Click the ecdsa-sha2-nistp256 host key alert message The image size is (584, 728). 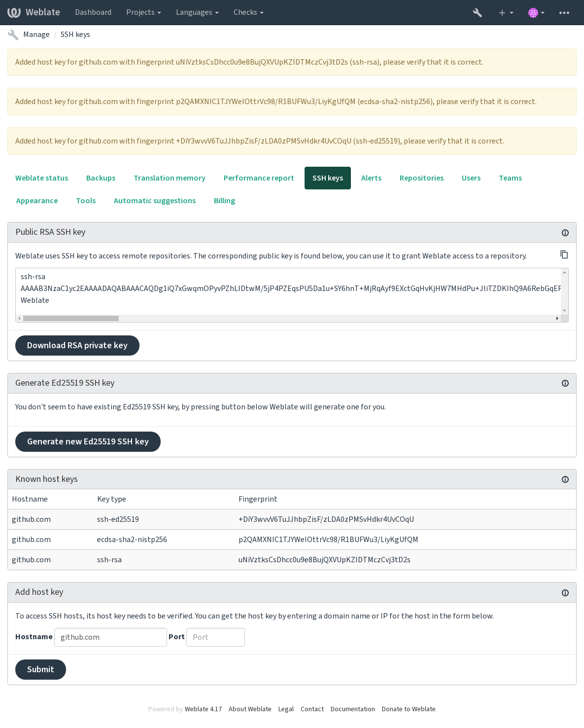pyautogui.click(x=292, y=102)
